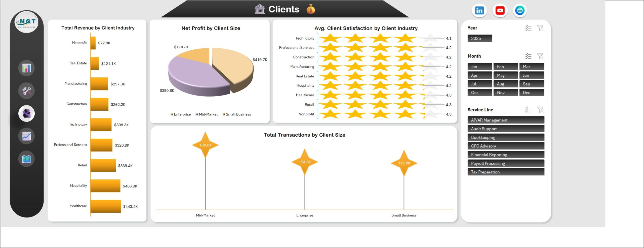Select Tax Preparation service line
The width and height of the screenshot is (644, 248).
tap(506, 172)
